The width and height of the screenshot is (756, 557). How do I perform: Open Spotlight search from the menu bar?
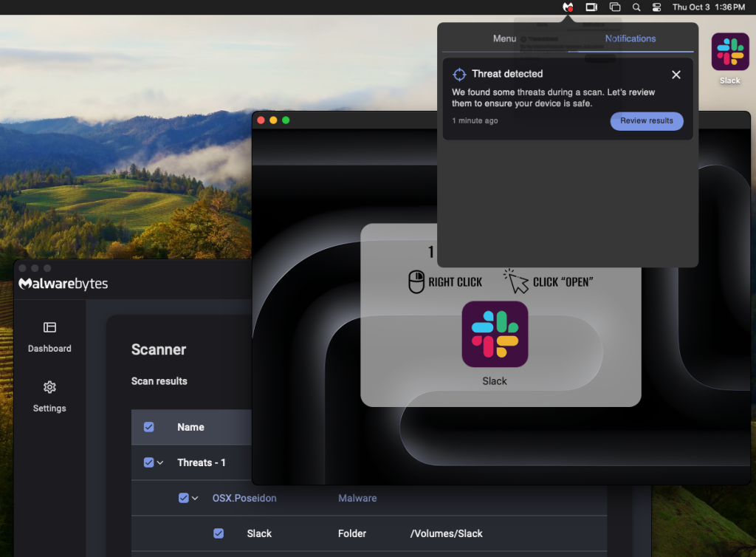pos(636,7)
